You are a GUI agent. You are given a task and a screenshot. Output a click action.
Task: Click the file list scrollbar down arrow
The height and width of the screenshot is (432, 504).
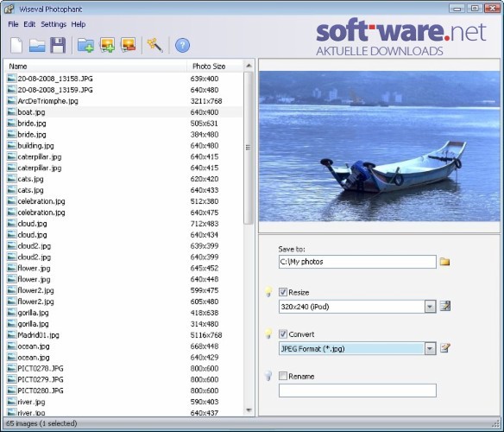249,410
